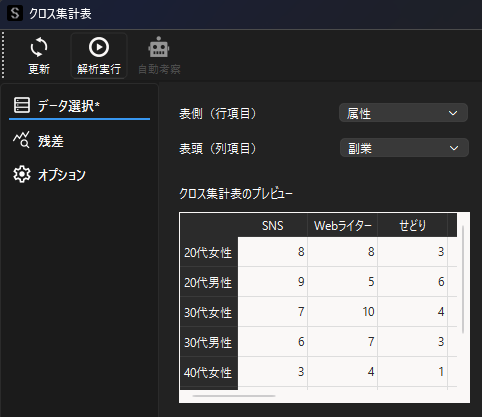The image size is (482, 417).
Task: Click the せどり cell for 40代女性
Action: point(413,372)
